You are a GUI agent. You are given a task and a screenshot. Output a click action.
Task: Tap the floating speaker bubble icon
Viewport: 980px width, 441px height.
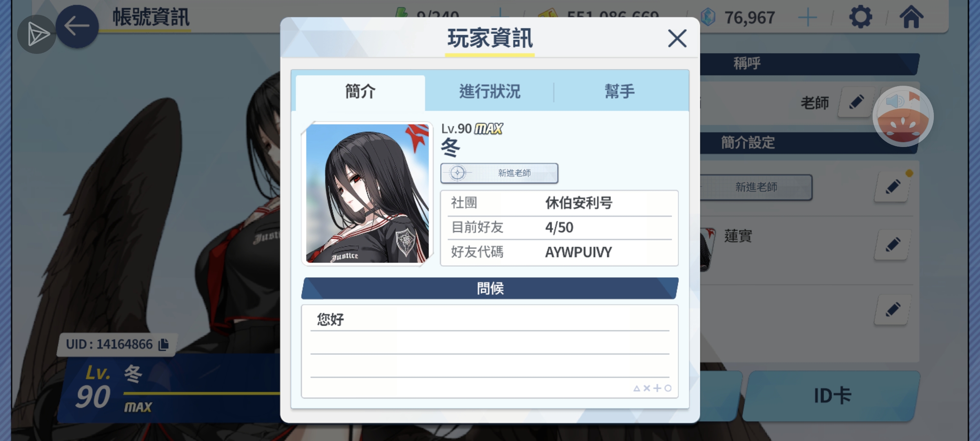point(903,116)
